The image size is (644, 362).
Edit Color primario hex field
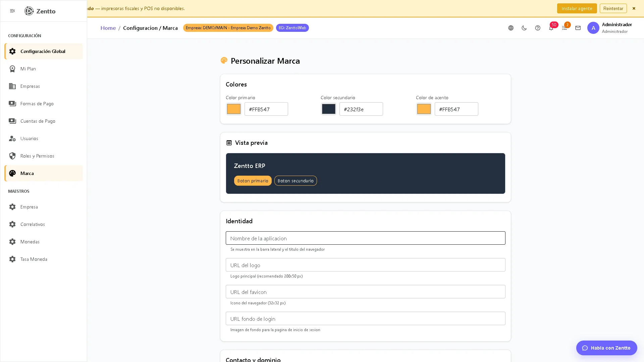pyautogui.click(x=266, y=109)
